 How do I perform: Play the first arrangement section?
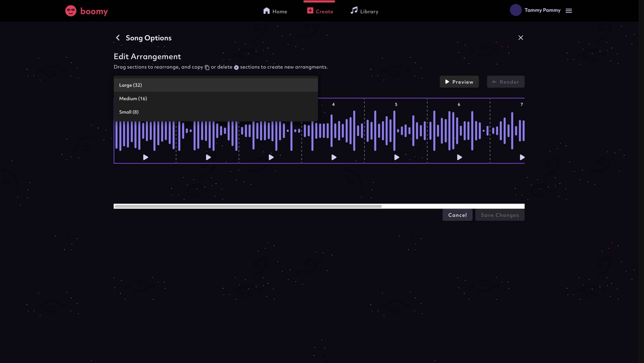(x=145, y=157)
